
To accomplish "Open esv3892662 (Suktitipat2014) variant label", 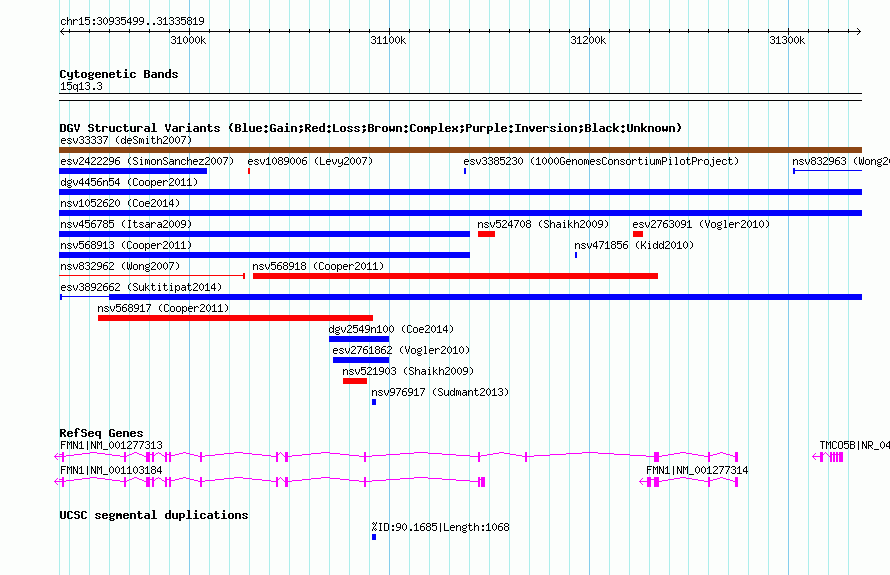I will click(x=141, y=287).
